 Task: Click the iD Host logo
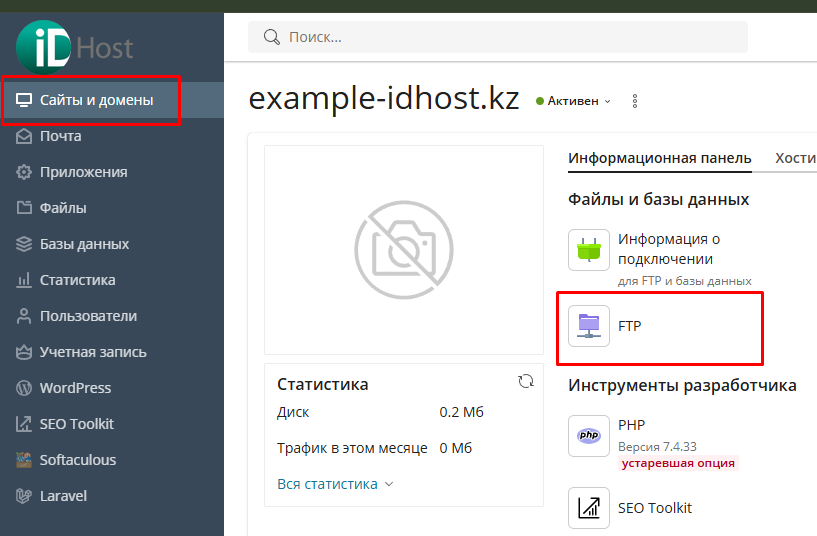[74, 47]
